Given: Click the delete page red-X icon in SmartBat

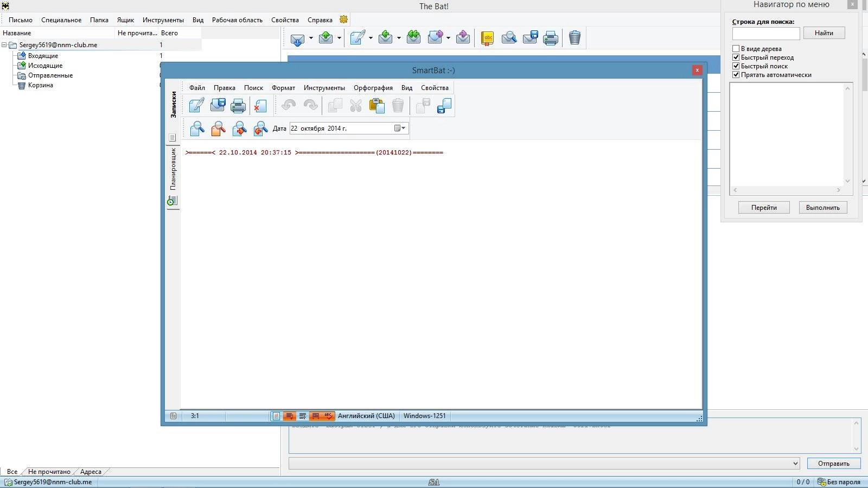Looking at the screenshot, I should [260, 105].
